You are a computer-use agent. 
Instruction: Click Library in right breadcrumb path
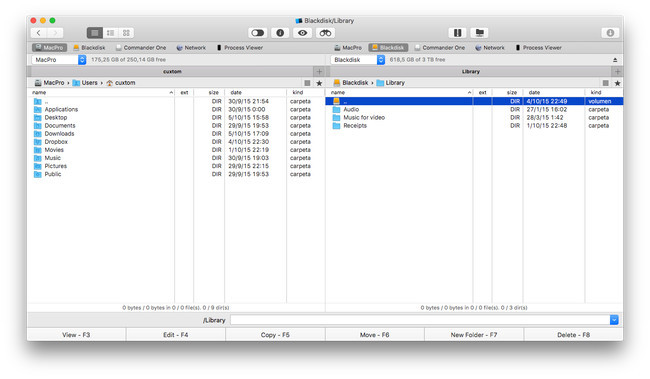click(390, 83)
